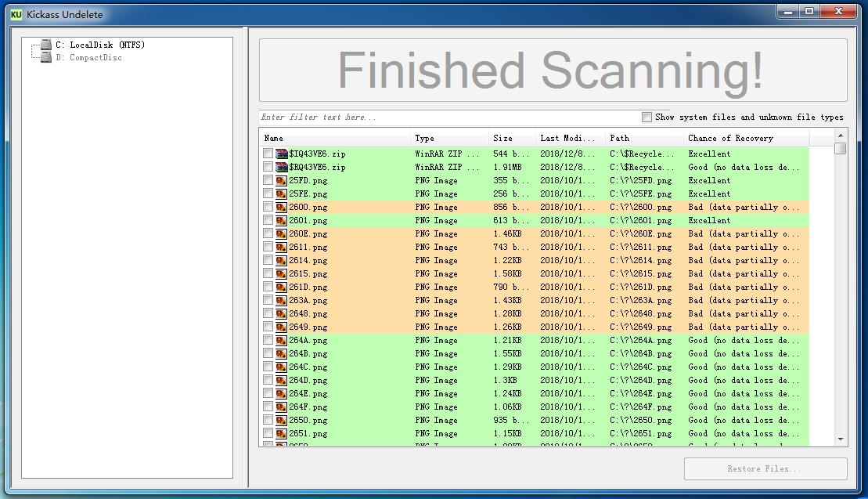Select the C: LocalDisk drive icon
Viewport: 868px width, 499px height.
46,45
